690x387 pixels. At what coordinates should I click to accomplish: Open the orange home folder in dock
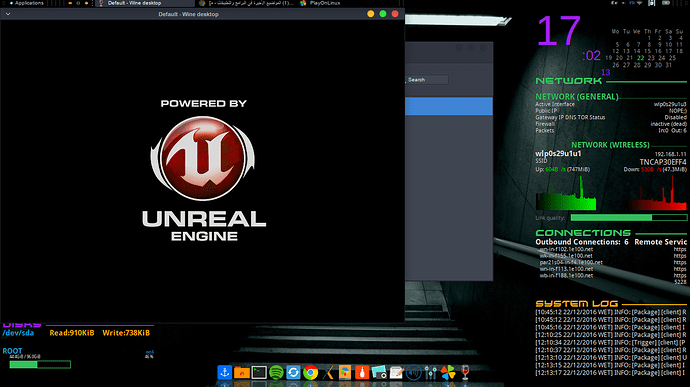pos(242,372)
